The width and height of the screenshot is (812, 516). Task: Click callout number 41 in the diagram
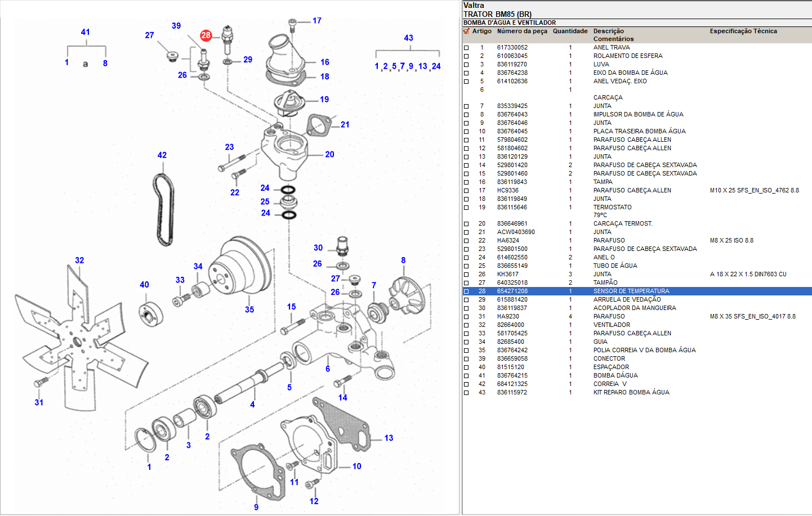[85, 32]
